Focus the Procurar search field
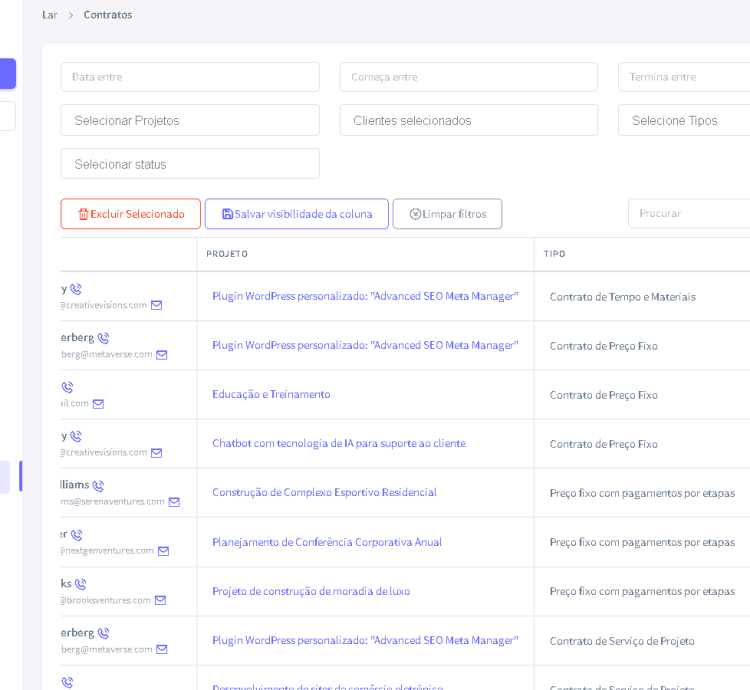Image resolution: width=750 pixels, height=690 pixels. [688, 213]
